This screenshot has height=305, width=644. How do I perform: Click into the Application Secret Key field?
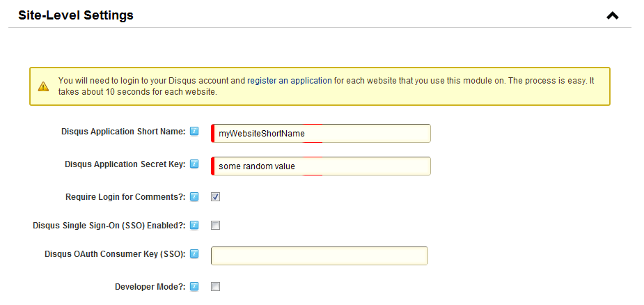coord(321,166)
